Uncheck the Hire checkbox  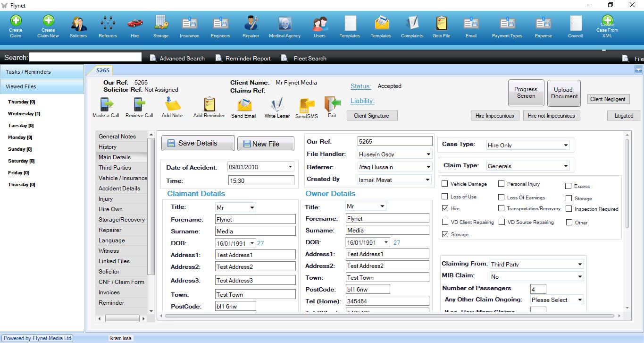[445, 208]
